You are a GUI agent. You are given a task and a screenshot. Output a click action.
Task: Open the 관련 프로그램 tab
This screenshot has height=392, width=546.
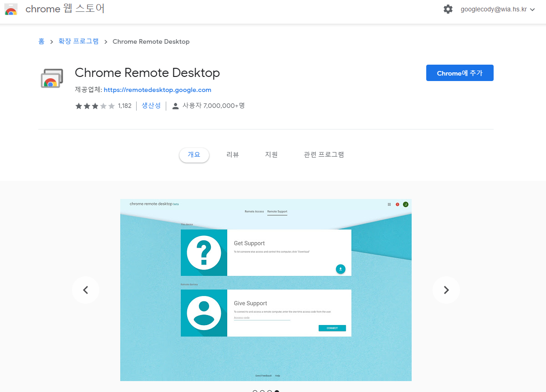[324, 155]
